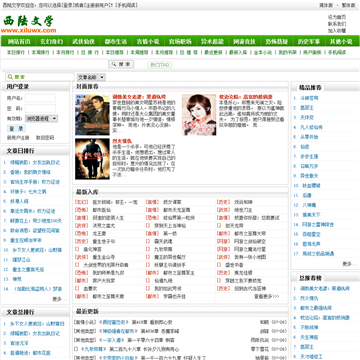Screen dimensions: 360x360
Task: Click the 取回密码 link
Action: (45, 138)
